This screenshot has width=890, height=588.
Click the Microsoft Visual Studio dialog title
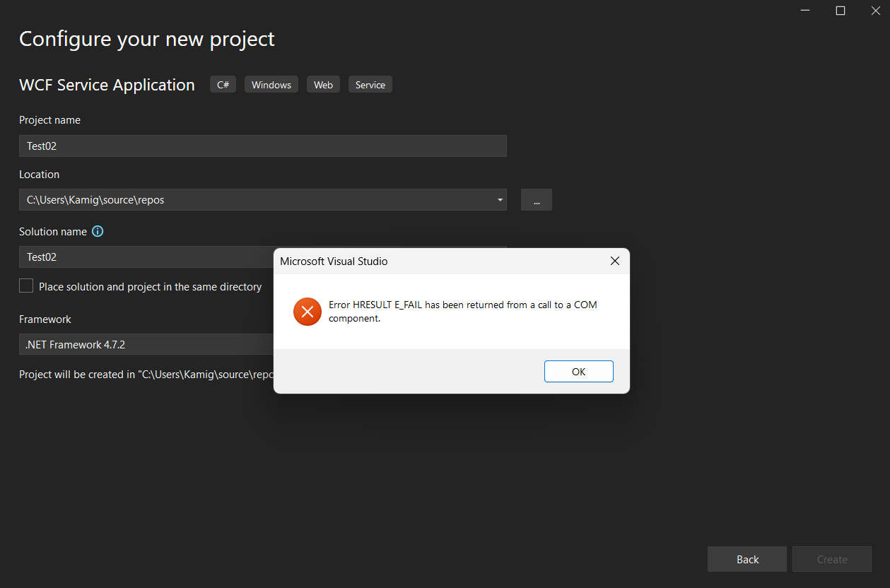[x=334, y=261]
